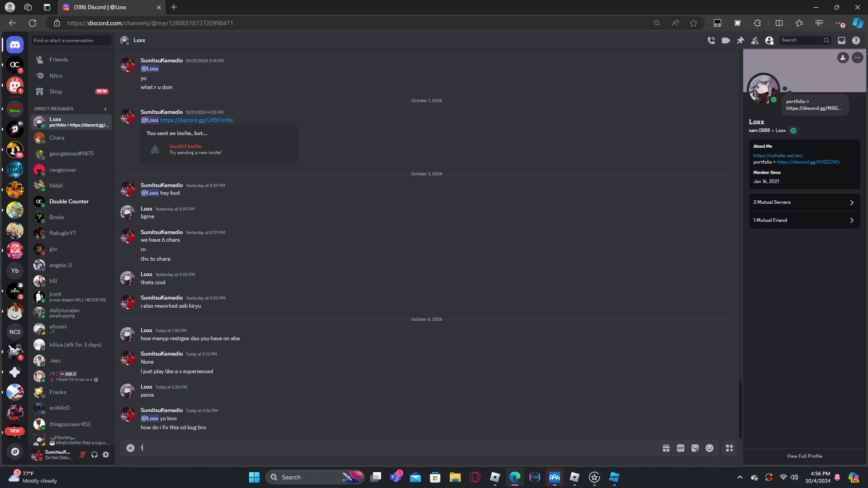
Task: Open the sticker picker
Action: click(695, 448)
